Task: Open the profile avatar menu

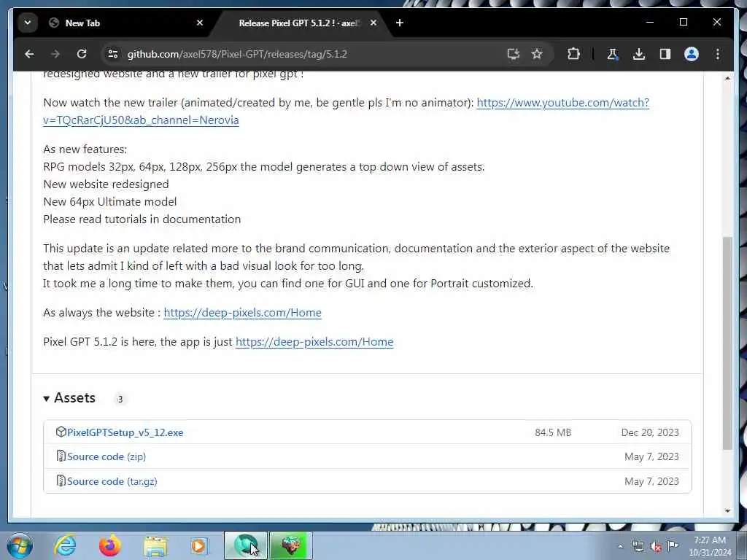Action: coord(692,54)
